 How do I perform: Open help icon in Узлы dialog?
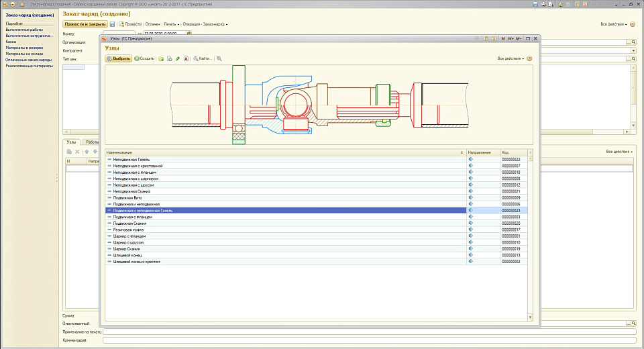(x=530, y=58)
